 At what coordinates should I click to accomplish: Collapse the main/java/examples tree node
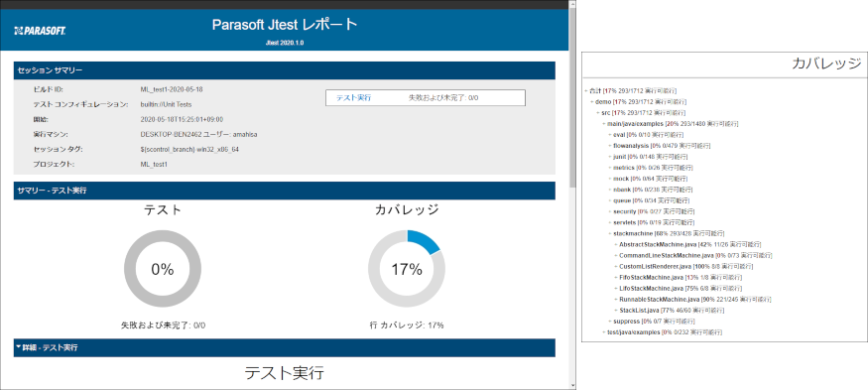[604, 124]
